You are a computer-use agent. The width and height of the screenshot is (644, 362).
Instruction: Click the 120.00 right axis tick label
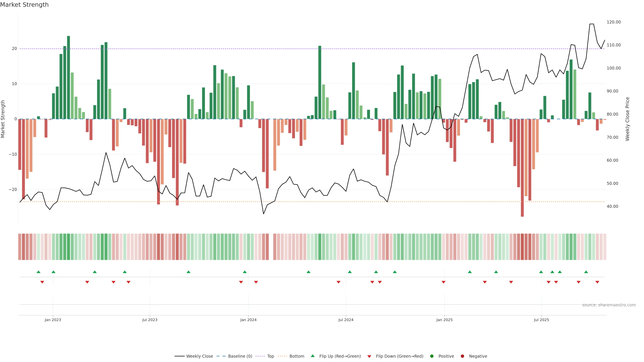point(613,22)
